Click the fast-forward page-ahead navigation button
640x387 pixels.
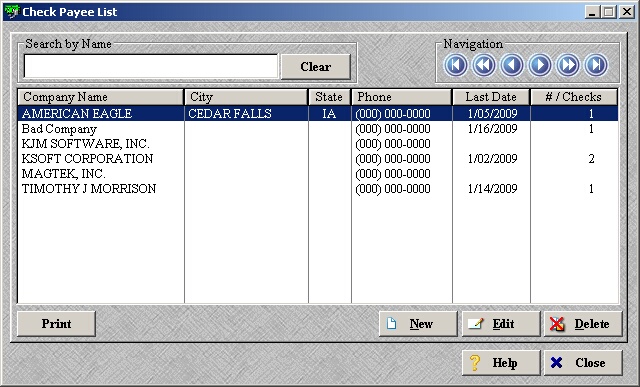pos(568,65)
